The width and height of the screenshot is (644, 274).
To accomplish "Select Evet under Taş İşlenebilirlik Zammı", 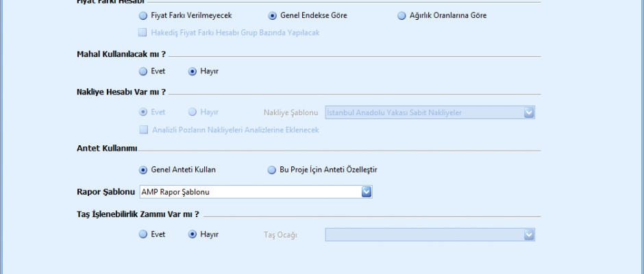I will pos(143,234).
